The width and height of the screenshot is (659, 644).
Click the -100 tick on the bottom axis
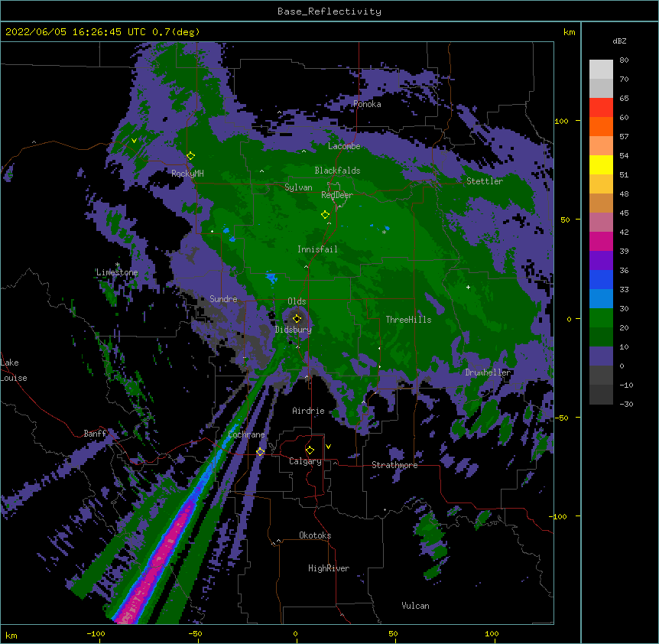click(96, 633)
